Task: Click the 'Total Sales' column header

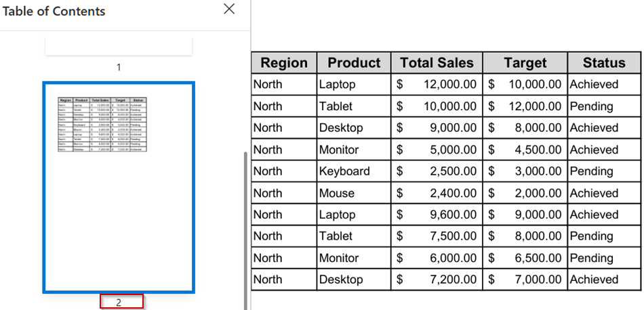Action: click(x=437, y=63)
